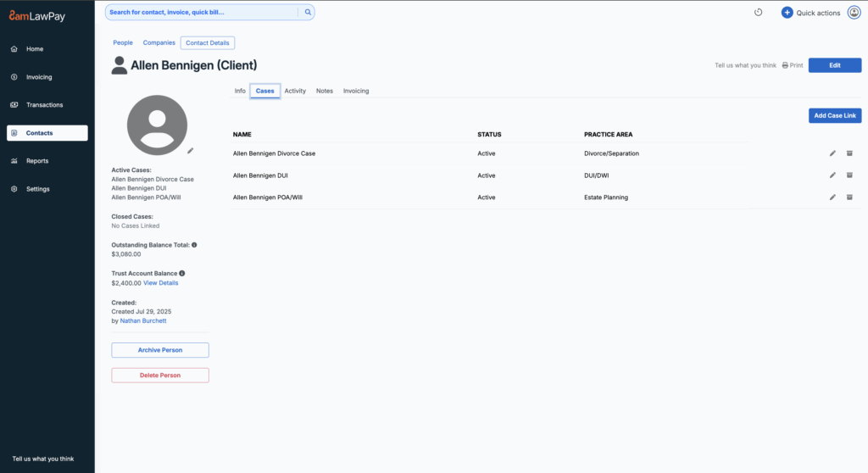The height and width of the screenshot is (473, 868).
Task: Open the Invoicing tab for contact
Action: (x=356, y=91)
